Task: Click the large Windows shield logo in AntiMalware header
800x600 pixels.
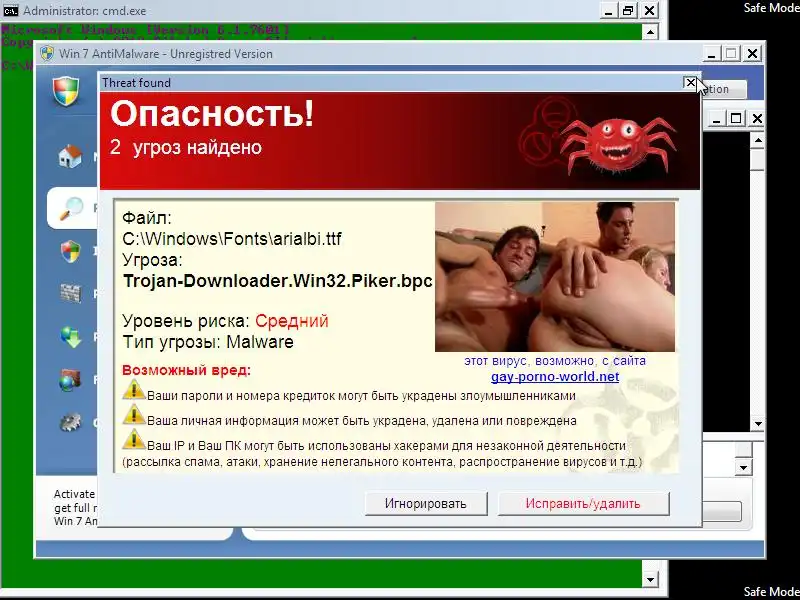Action: click(x=67, y=91)
